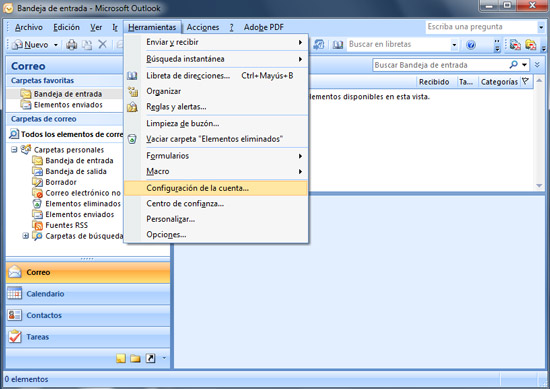Open the Macro submenu
This screenshot has width=550, height=389.
point(216,172)
